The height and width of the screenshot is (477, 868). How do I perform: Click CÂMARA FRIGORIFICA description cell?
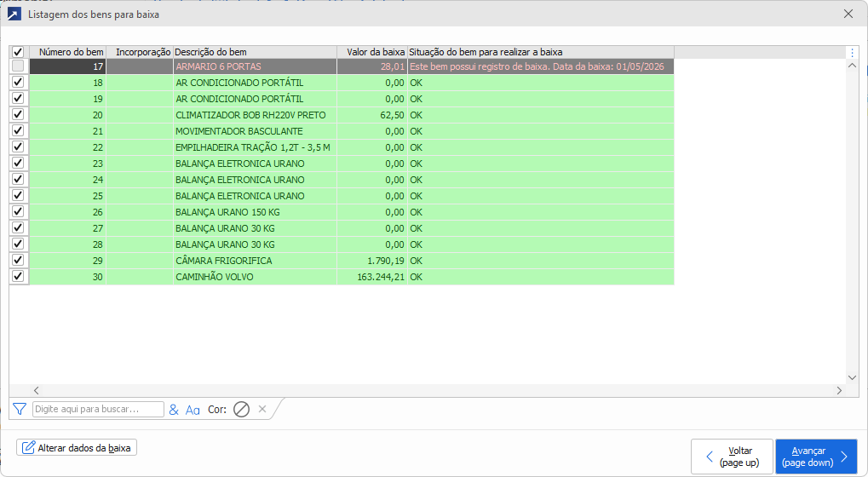coord(256,261)
